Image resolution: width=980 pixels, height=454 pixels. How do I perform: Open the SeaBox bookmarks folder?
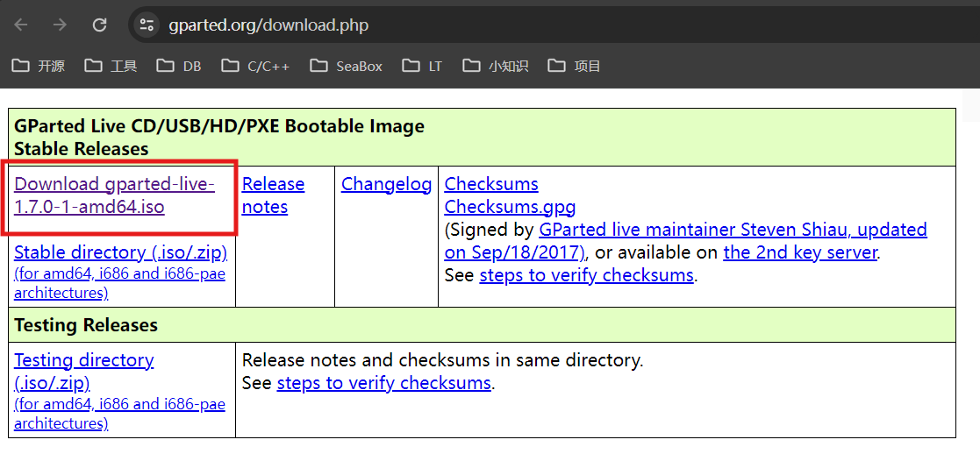tap(347, 66)
